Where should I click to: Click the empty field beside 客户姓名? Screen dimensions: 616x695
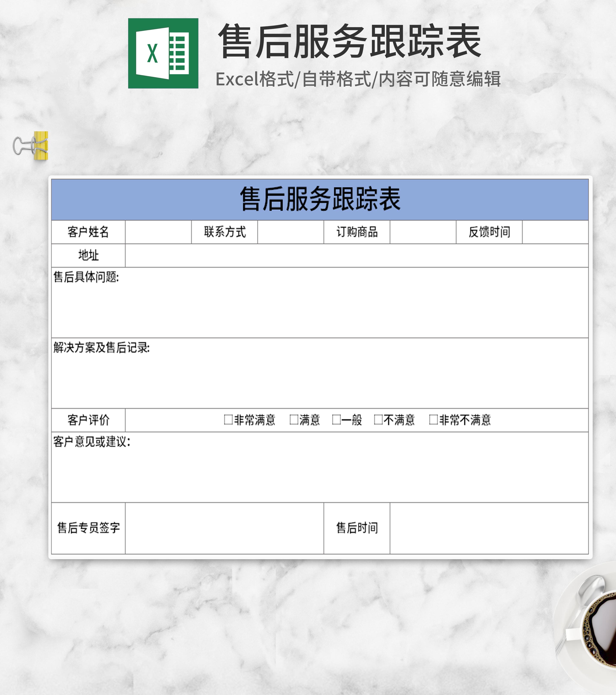tap(158, 232)
